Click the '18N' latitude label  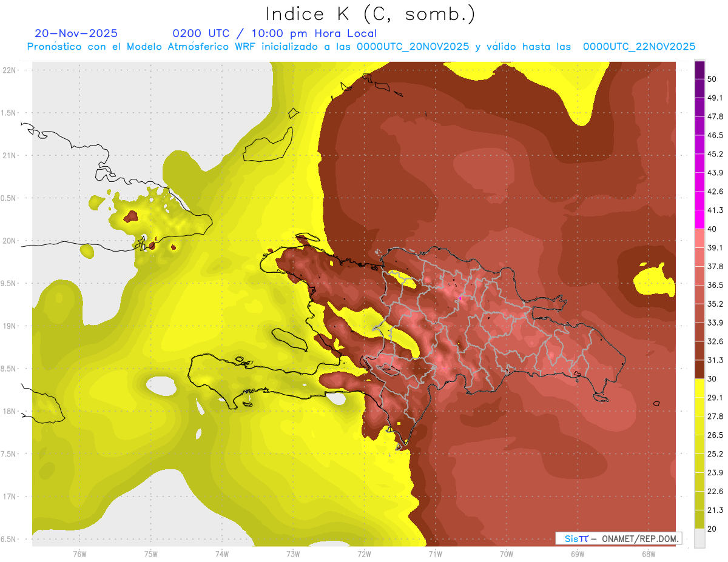(x=10, y=412)
